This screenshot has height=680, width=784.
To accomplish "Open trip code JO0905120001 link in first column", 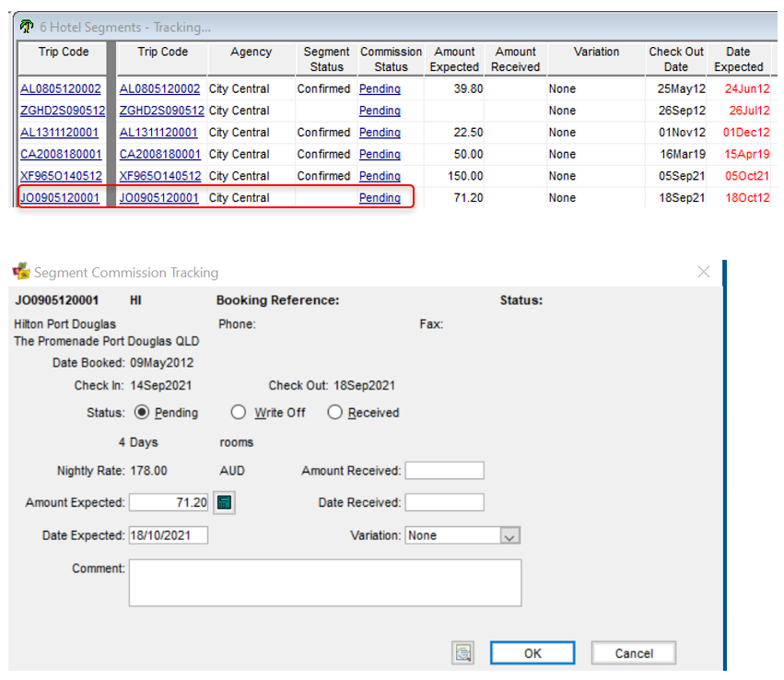I will [x=60, y=197].
